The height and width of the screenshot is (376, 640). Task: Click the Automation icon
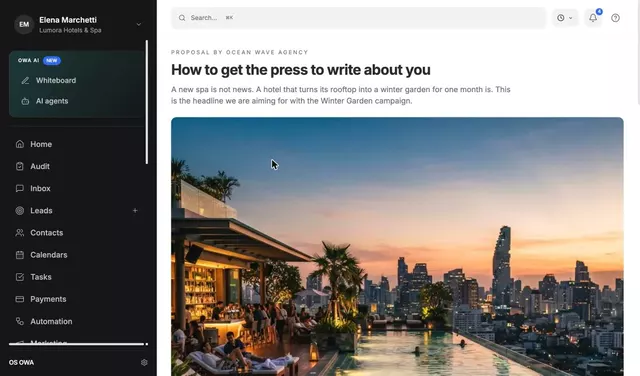20,321
